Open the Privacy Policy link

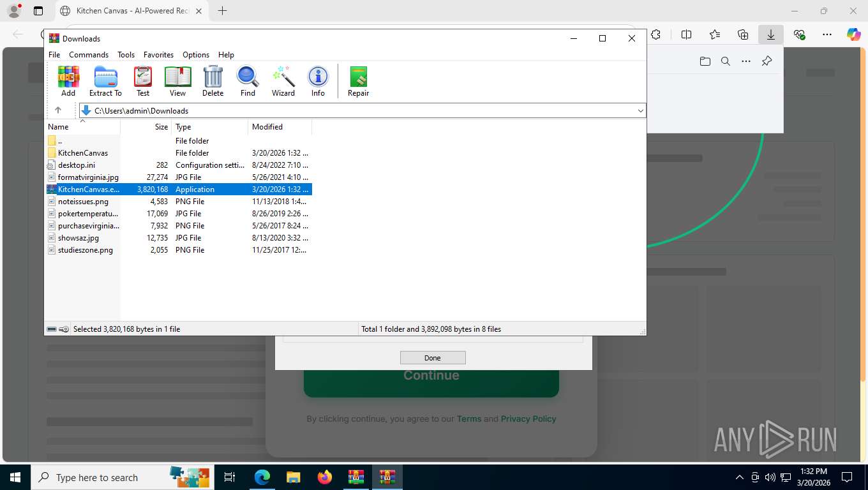coord(528,419)
